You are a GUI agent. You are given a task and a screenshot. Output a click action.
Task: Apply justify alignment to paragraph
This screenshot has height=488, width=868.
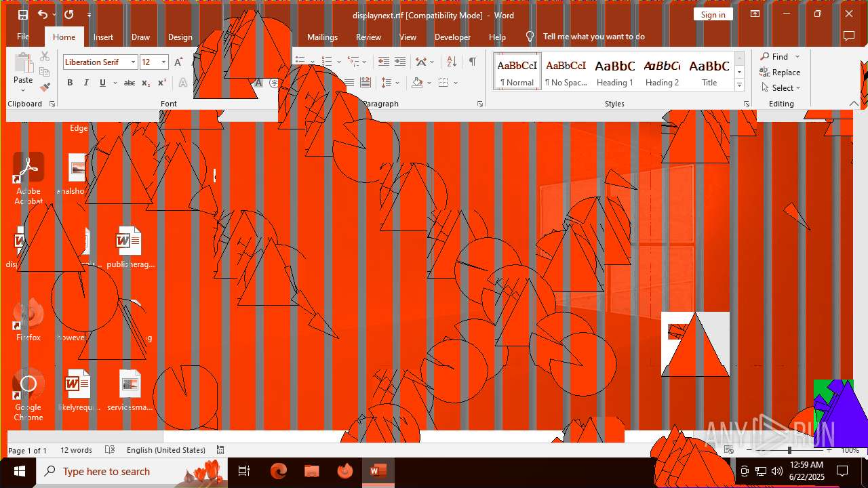[x=349, y=83]
